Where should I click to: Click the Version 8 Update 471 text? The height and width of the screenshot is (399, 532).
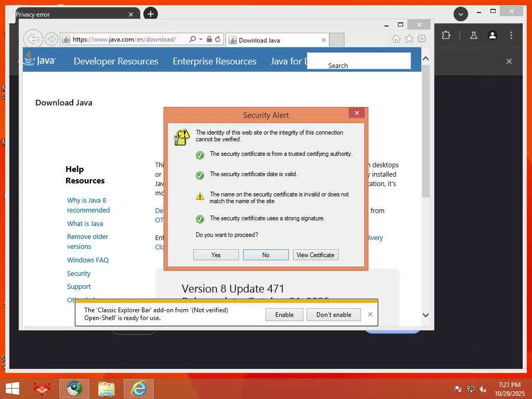(233, 289)
